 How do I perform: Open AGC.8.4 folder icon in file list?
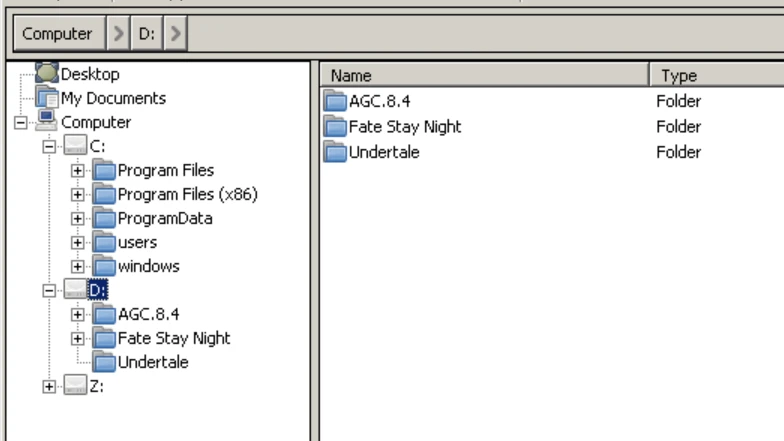coord(335,101)
